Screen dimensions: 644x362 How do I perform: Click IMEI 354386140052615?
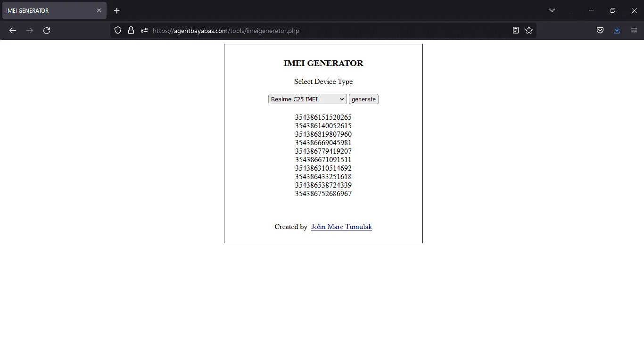(x=323, y=126)
